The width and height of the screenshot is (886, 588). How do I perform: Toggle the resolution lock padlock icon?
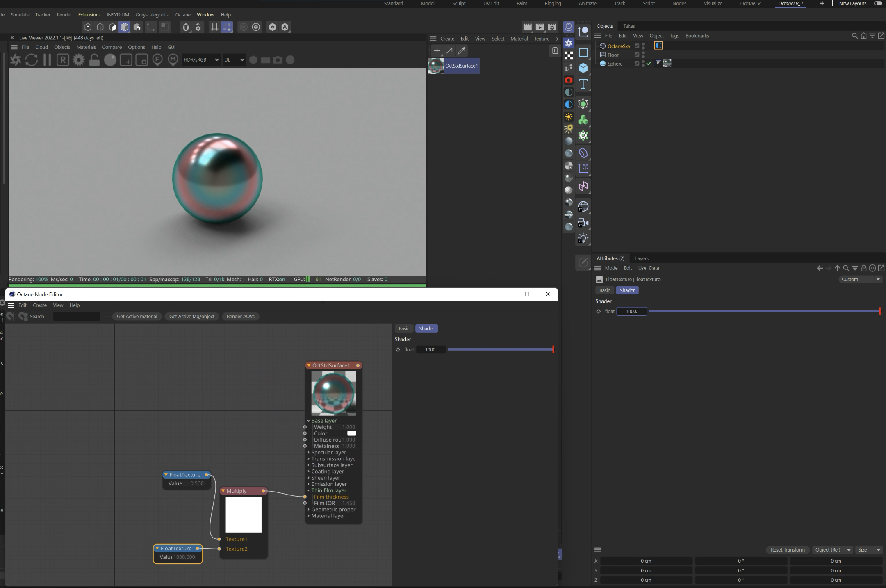click(94, 60)
